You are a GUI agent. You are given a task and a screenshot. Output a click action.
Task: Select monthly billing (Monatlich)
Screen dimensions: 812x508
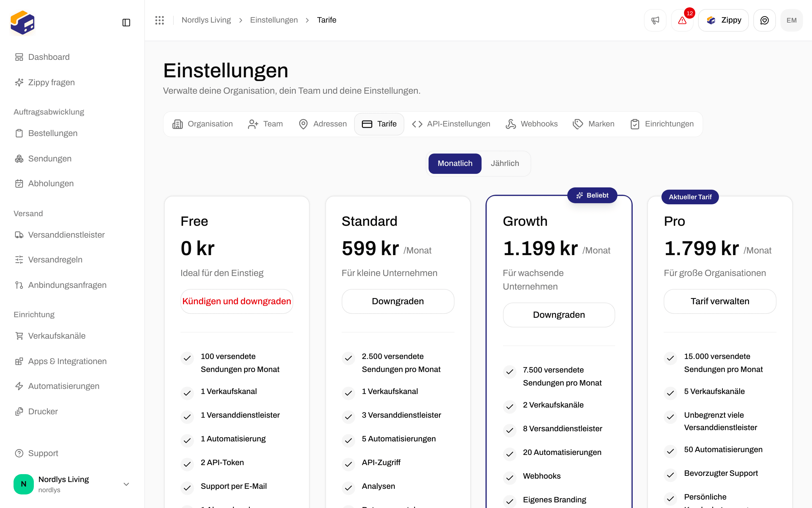455,163
